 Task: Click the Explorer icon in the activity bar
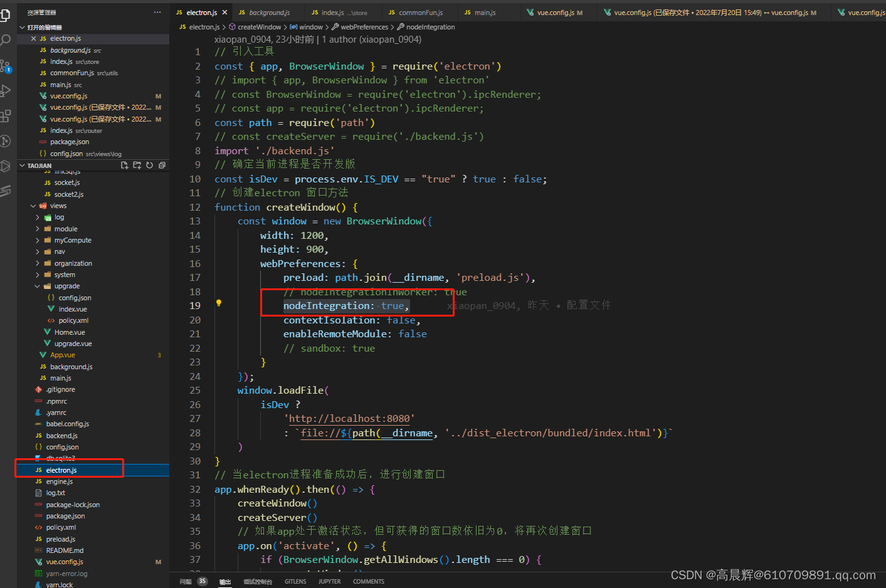pos(6,16)
